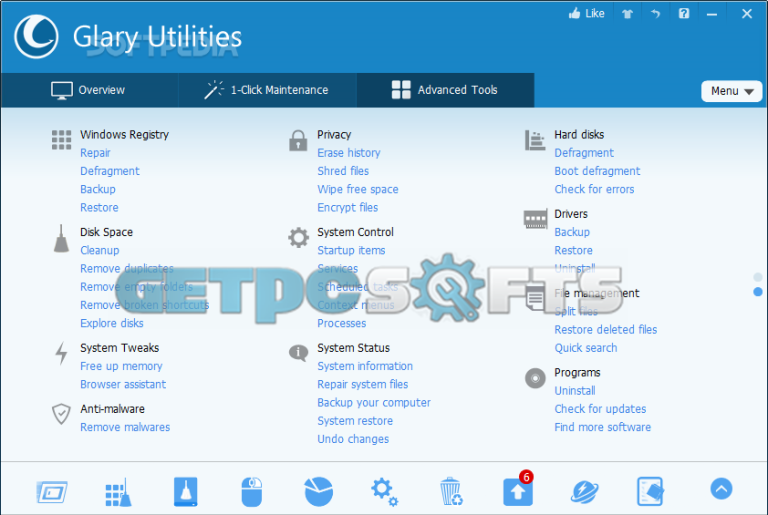Open Windows Registry Defragment link

click(x=110, y=171)
